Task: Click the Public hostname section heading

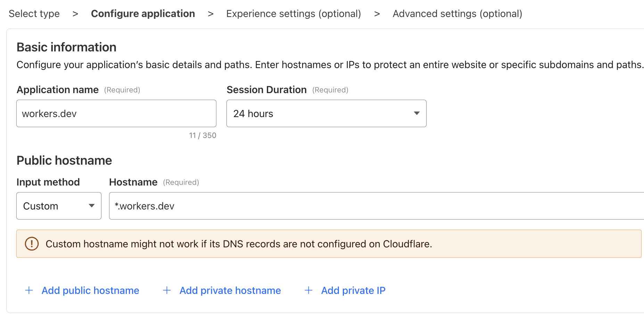Action: point(64,160)
